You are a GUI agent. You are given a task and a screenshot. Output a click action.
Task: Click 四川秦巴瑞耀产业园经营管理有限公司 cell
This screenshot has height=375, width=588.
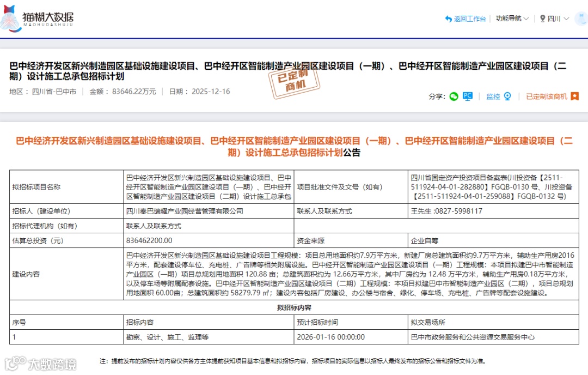(209, 211)
